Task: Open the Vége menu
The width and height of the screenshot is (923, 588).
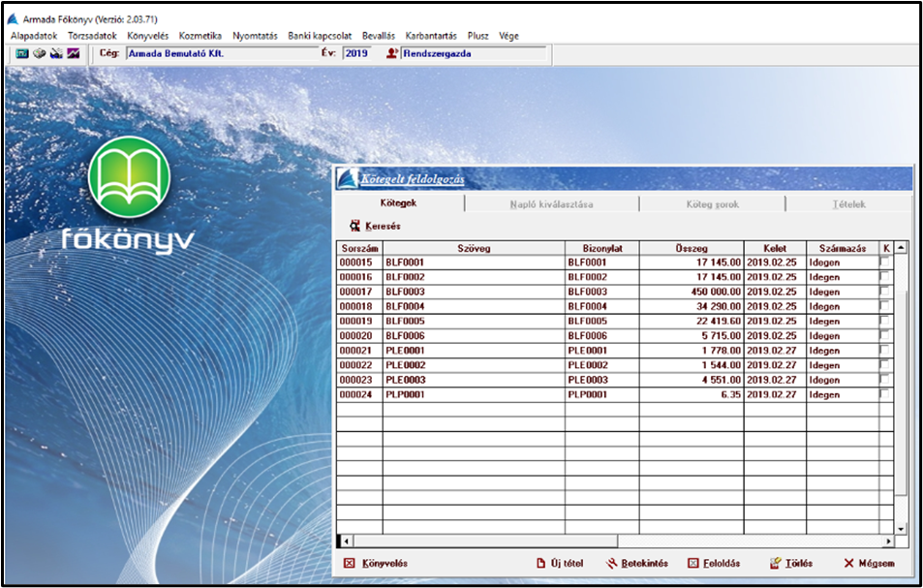Action: pos(508,36)
